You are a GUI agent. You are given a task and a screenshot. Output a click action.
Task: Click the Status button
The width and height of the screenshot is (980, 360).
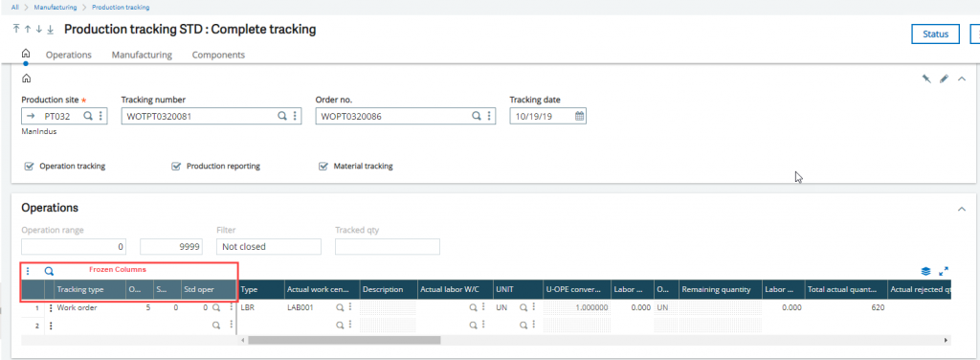click(936, 34)
